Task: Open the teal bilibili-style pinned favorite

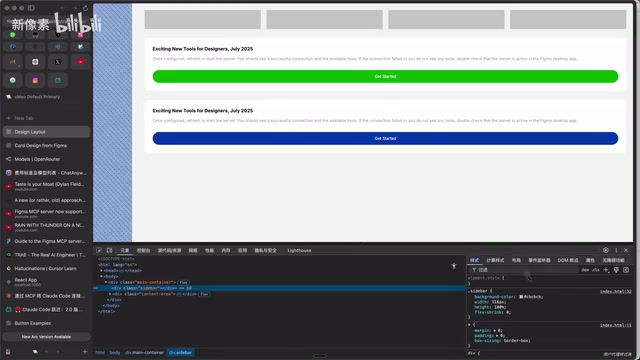Action: pos(58,80)
